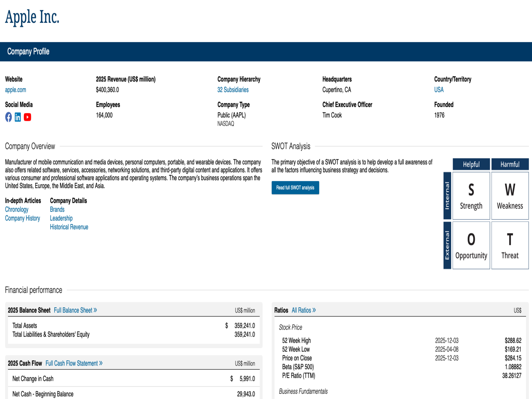
Task: Open the Opportunity SWOT tile
Action: (471, 245)
